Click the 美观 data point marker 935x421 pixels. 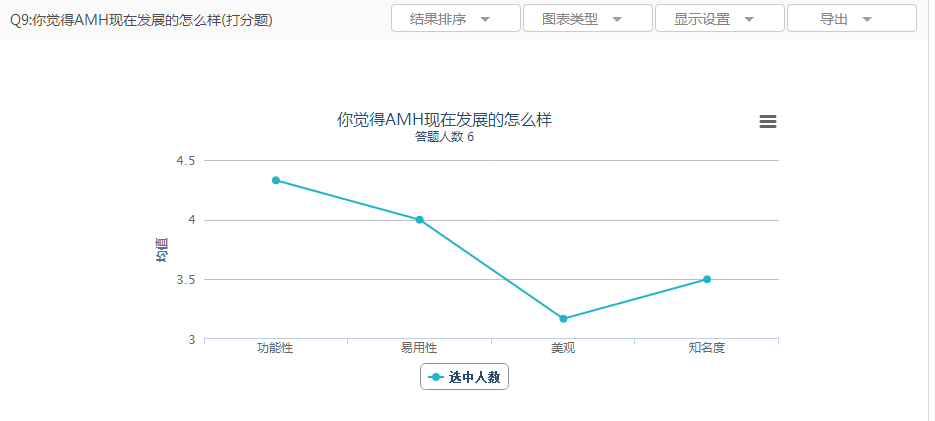[x=563, y=319]
